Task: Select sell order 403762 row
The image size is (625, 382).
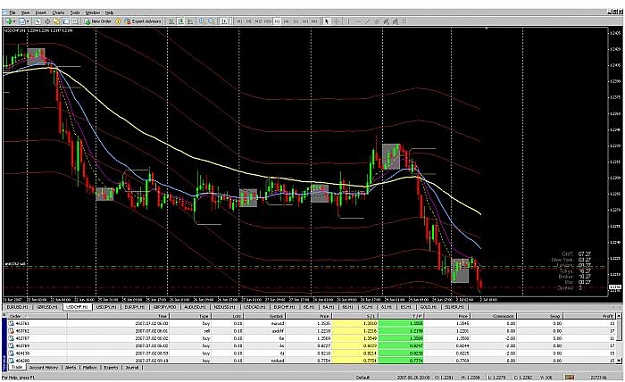Action: point(311,331)
